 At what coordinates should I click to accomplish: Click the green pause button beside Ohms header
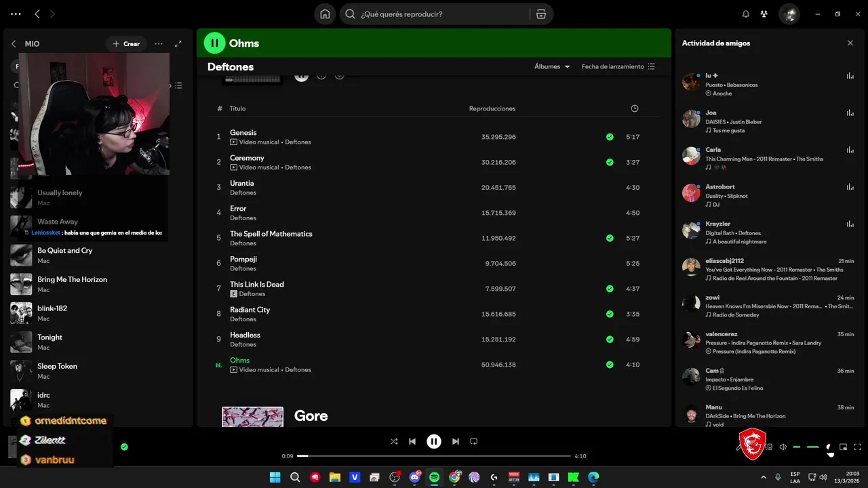coord(214,43)
